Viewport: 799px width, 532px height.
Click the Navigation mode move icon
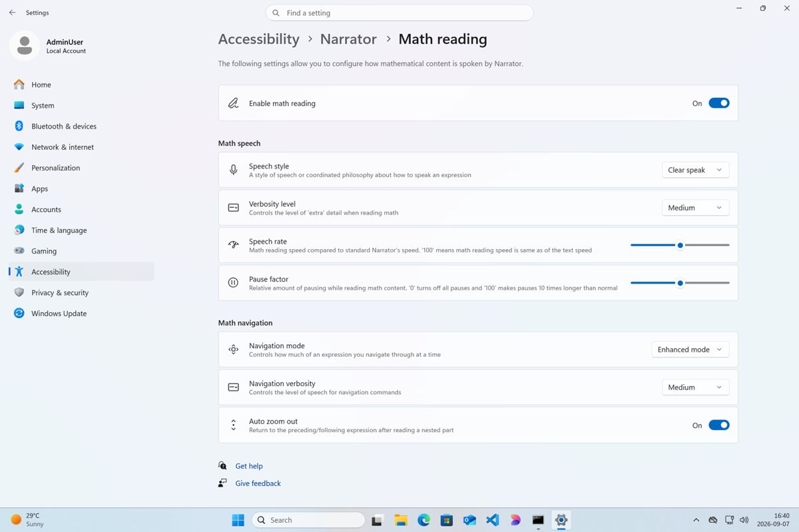click(233, 350)
